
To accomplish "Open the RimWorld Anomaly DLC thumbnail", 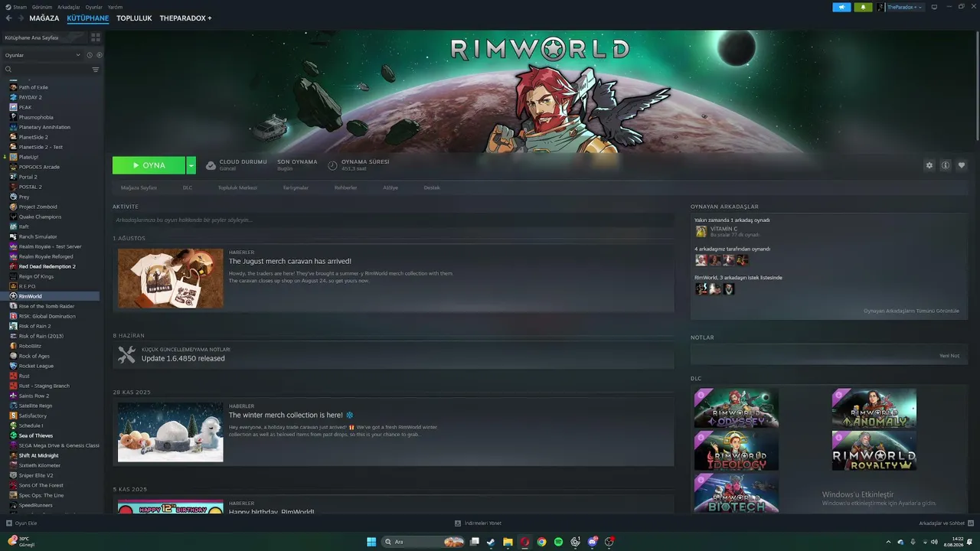I will (x=874, y=408).
